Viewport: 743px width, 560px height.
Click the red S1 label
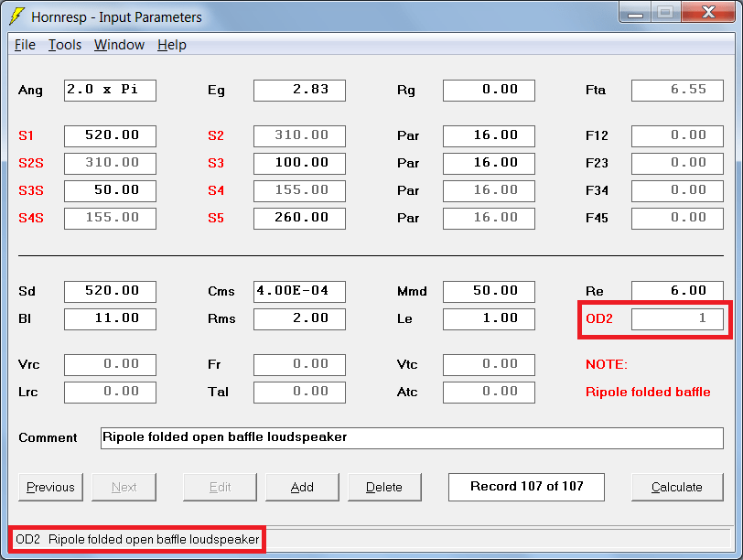[x=26, y=135]
